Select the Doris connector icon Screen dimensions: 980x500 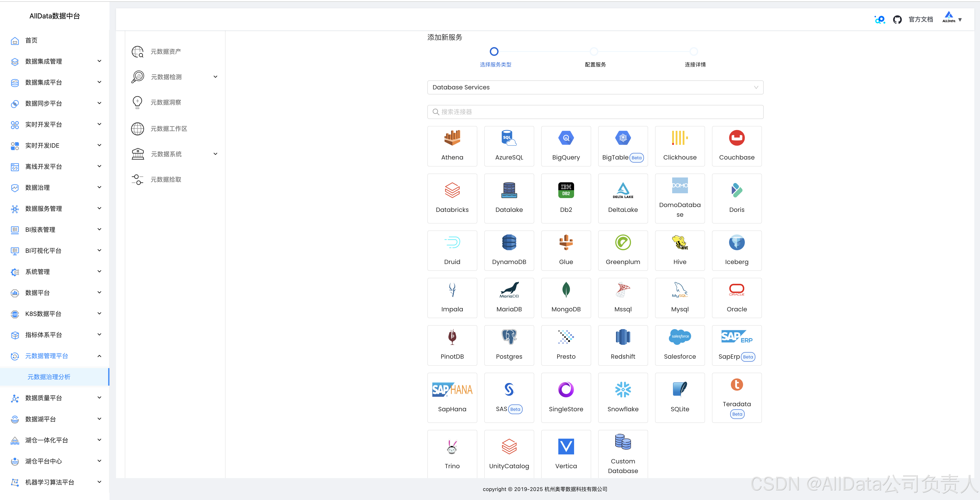(x=737, y=190)
